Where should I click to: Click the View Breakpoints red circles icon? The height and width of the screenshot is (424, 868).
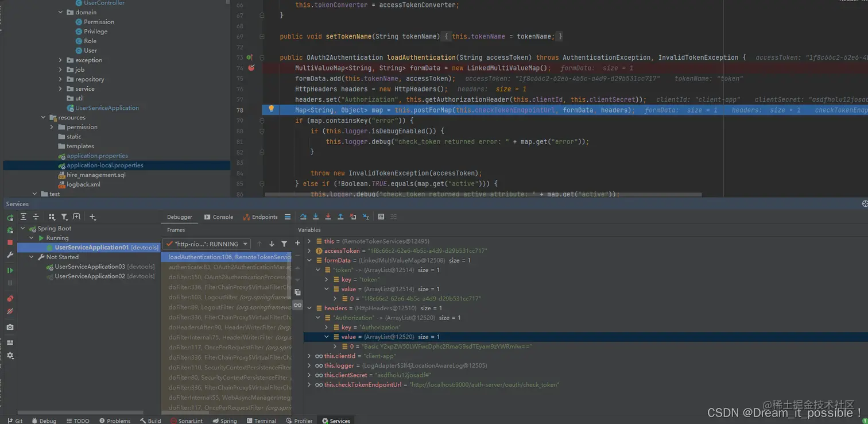pyautogui.click(x=10, y=299)
